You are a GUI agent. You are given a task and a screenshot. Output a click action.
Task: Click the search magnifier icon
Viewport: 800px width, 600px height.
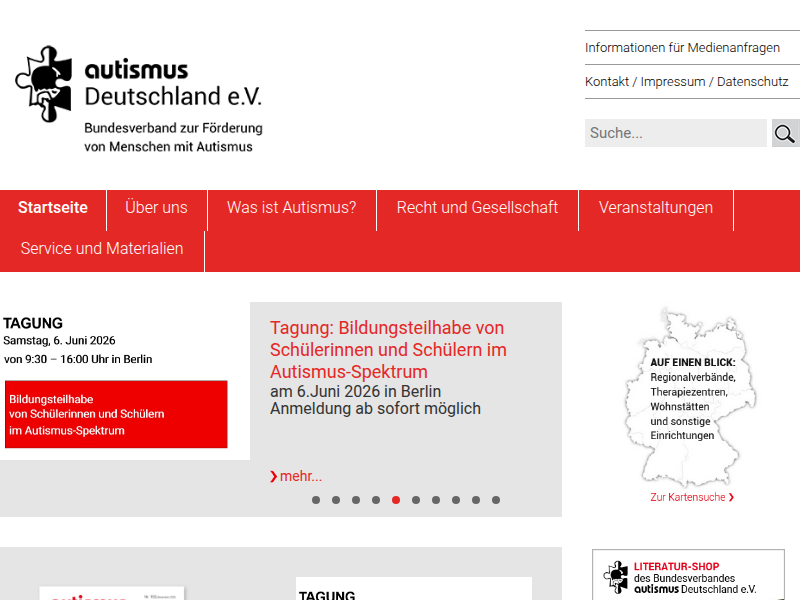(x=786, y=132)
